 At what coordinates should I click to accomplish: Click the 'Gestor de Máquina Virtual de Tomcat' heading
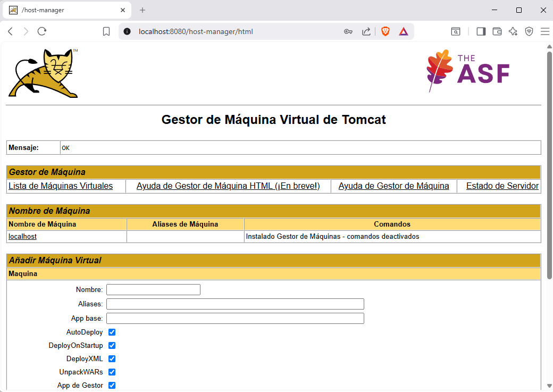click(x=274, y=120)
